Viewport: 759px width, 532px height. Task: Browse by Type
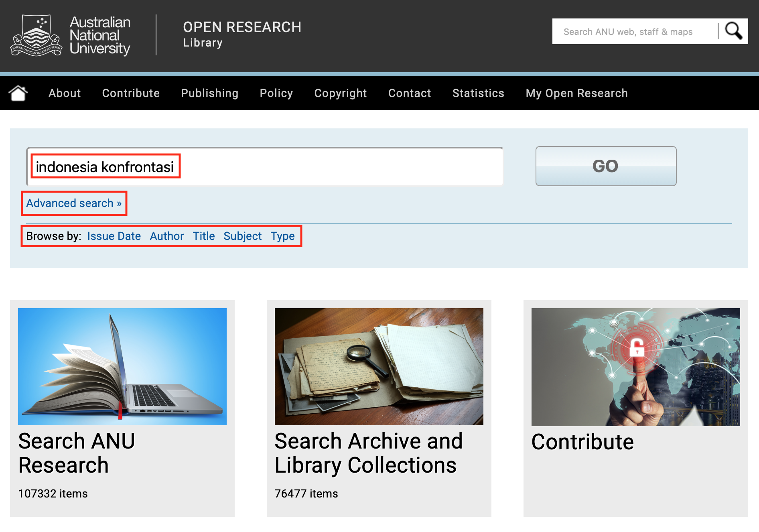click(x=282, y=236)
